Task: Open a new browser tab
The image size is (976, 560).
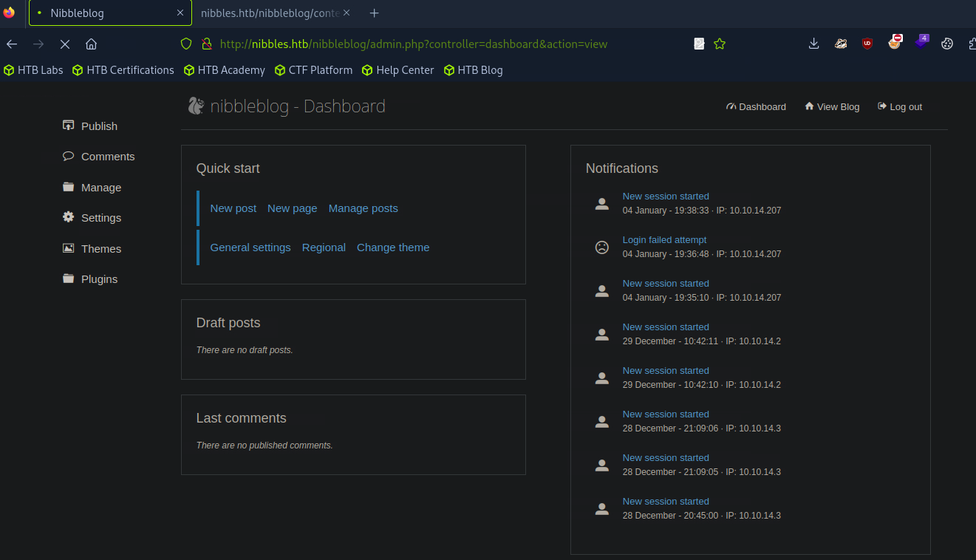Action: tap(374, 13)
